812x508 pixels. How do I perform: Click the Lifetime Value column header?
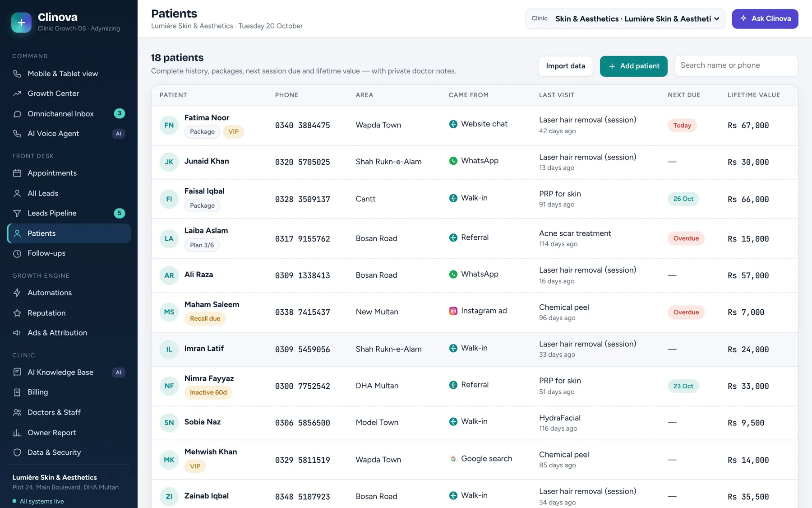tap(753, 95)
